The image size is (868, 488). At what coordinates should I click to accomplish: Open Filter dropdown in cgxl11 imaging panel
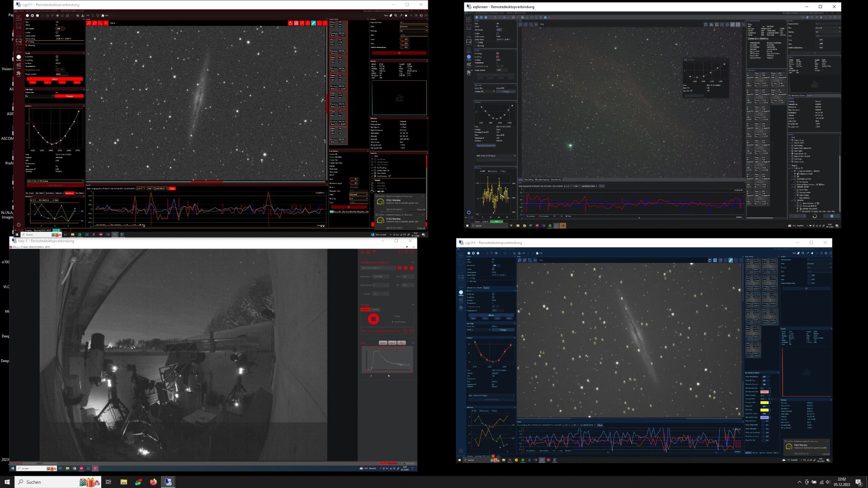tap(414, 27)
